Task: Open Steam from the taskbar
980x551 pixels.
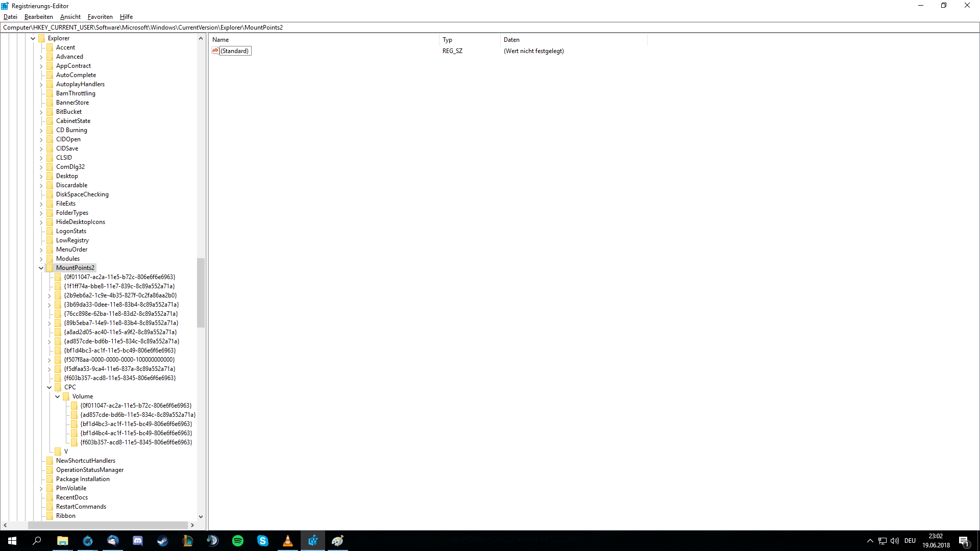Action: coord(163,541)
